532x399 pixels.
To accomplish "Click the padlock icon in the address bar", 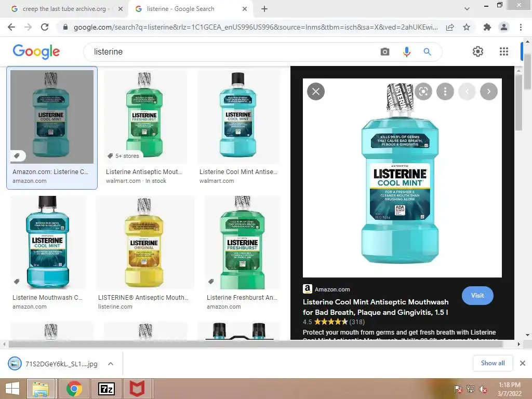I will (x=65, y=27).
